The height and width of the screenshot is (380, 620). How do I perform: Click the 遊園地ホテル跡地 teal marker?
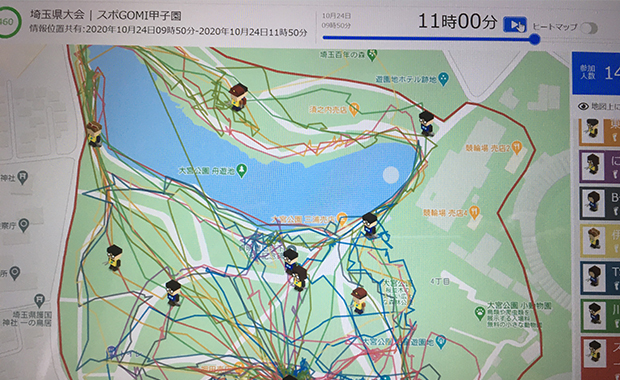444,79
